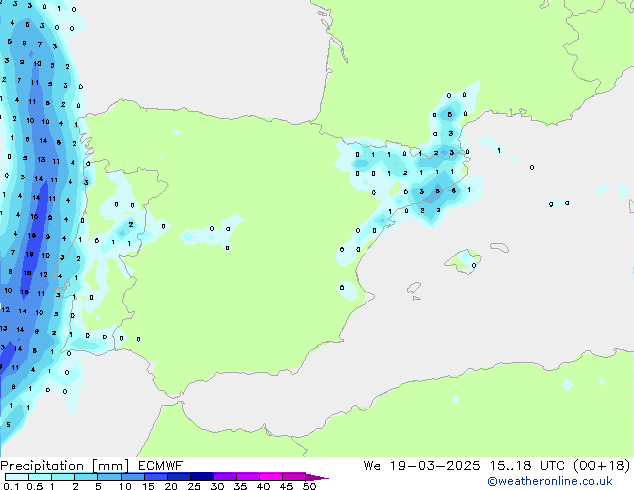Click the "19" precipitation value on the map

click(x=30, y=255)
